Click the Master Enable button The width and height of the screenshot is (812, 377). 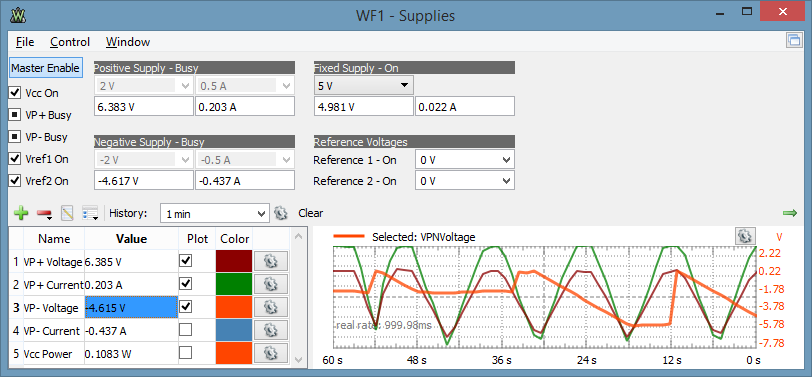coord(46,68)
